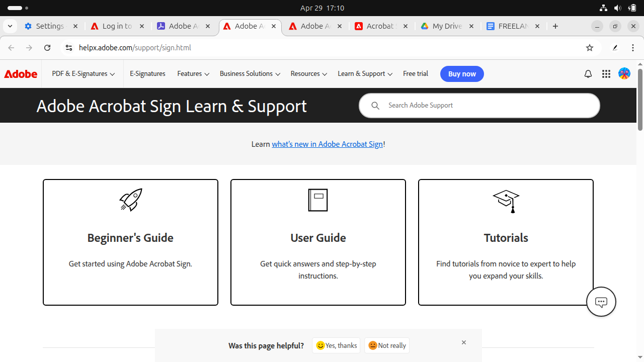
Task: Open the Beginner's Guide heading
Action: tap(130, 238)
